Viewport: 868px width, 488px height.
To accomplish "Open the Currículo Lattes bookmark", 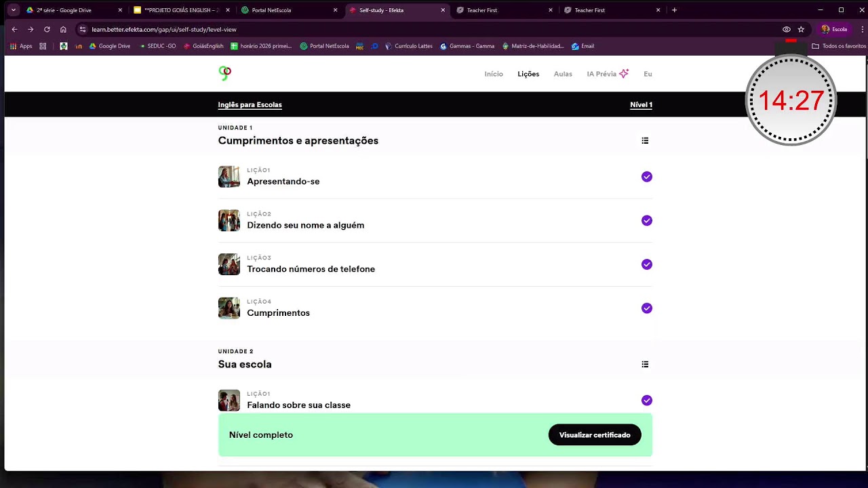I will 409,46.
